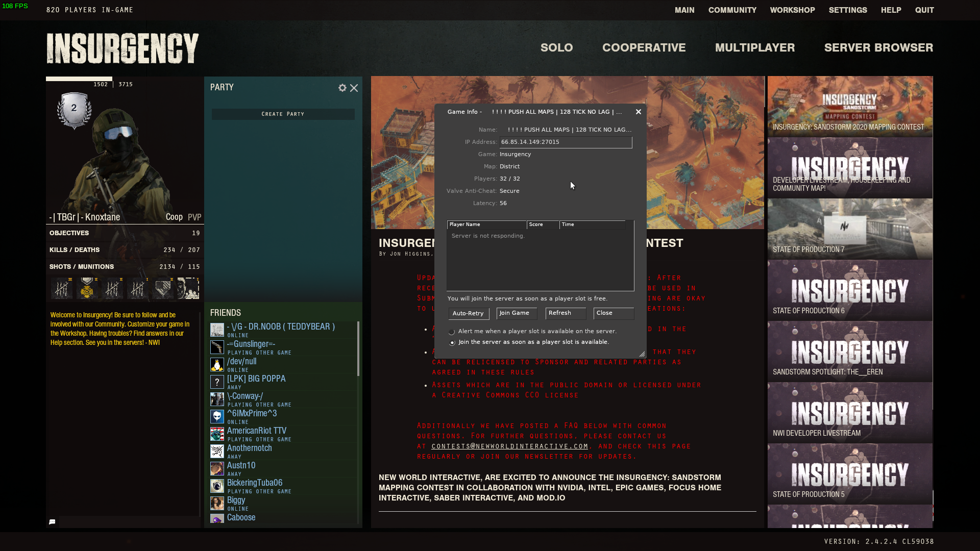Select the SOLO game mode
Image resolution: width=980 pixels, height=551 pixels.
[556, 47]
